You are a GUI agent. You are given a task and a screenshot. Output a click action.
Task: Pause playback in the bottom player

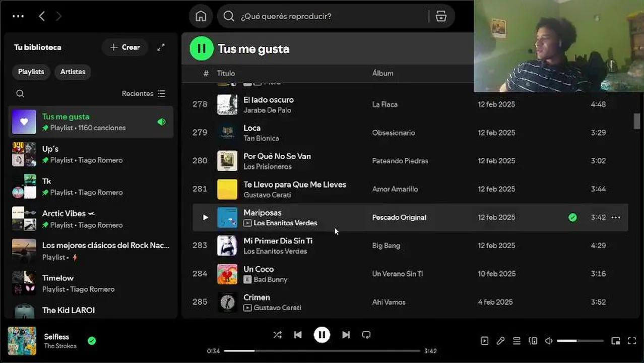(x=321, y=335)
